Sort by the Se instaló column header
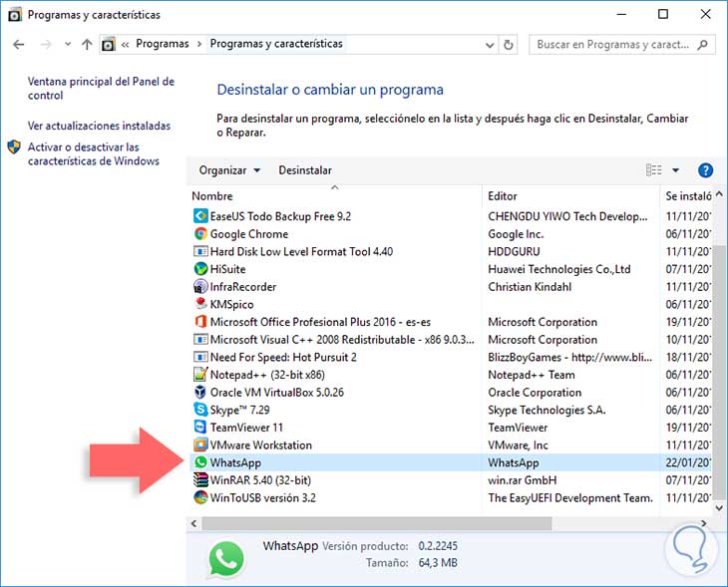728x587 pixels. pos(688,195)
